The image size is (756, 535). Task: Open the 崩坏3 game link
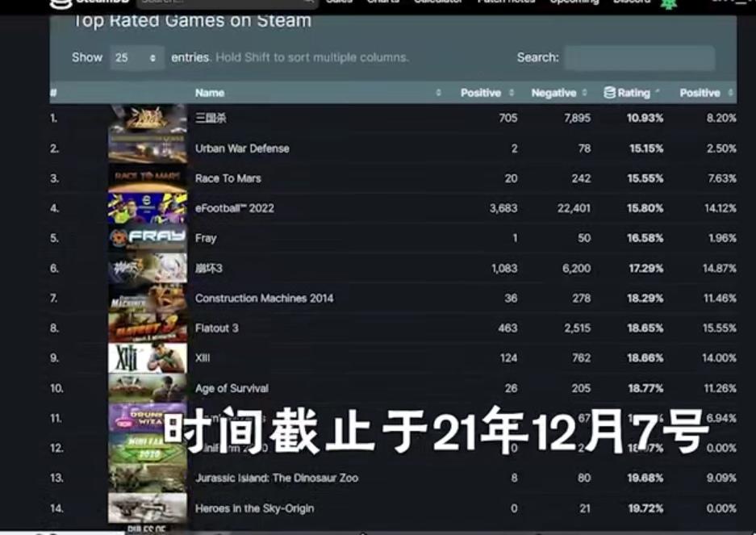click(x=209, y=268)
